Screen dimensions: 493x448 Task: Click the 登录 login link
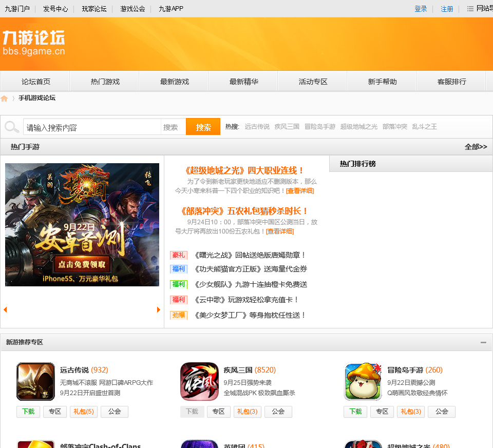tap(421, 9)
